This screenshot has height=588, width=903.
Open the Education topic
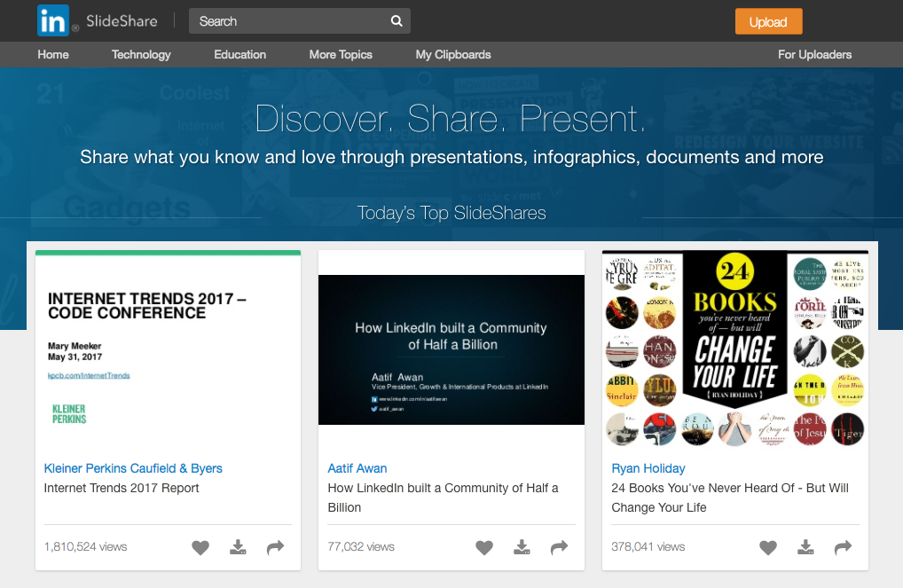pyautogui.click(x=240, y=55)
